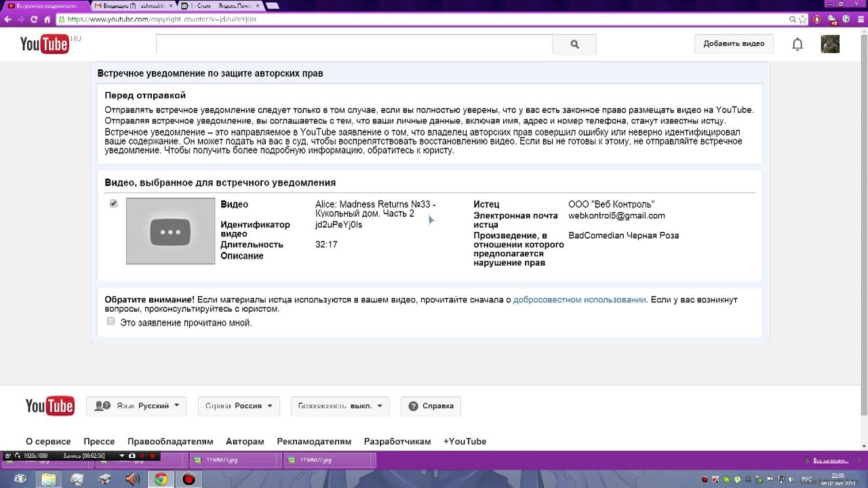The image size is (868, 488).
Task: Open 'Правообладателям' footer link
Action: pos(170,441)
